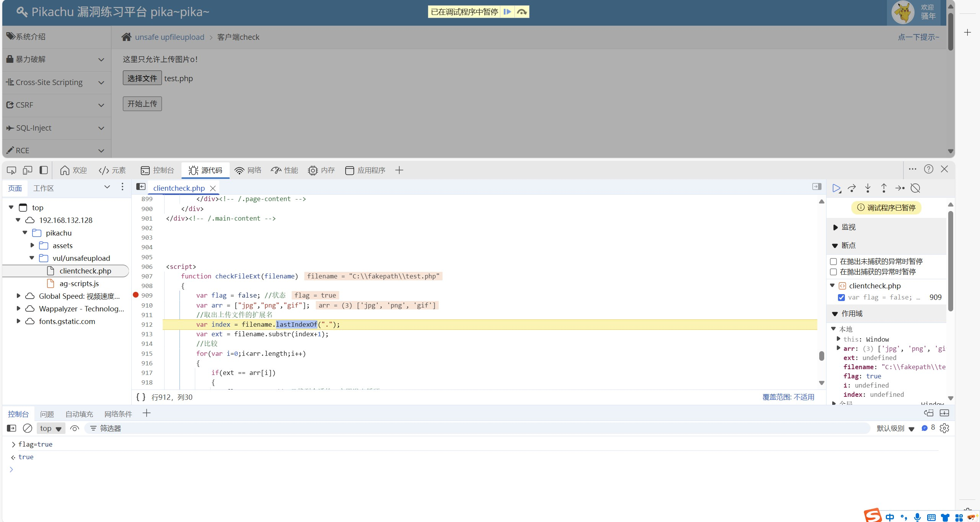980x522 pixels.
Task: Click the 点一下提示~ hint link
Action: (x=918, y=37)
